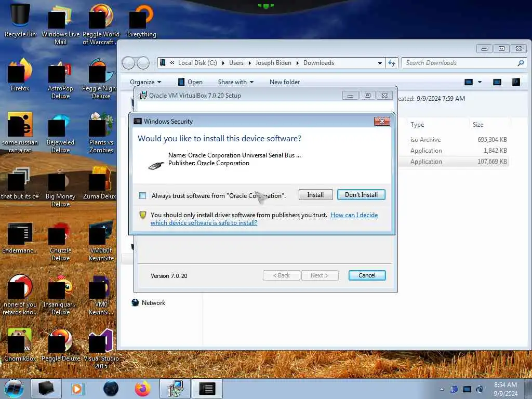Open the Windows Live Mail desktop icon
Screen dimensions: 532x399
[60, 24]
